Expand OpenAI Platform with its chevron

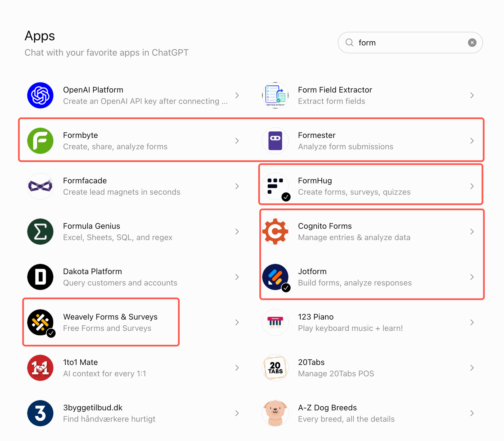click(237, 95)
